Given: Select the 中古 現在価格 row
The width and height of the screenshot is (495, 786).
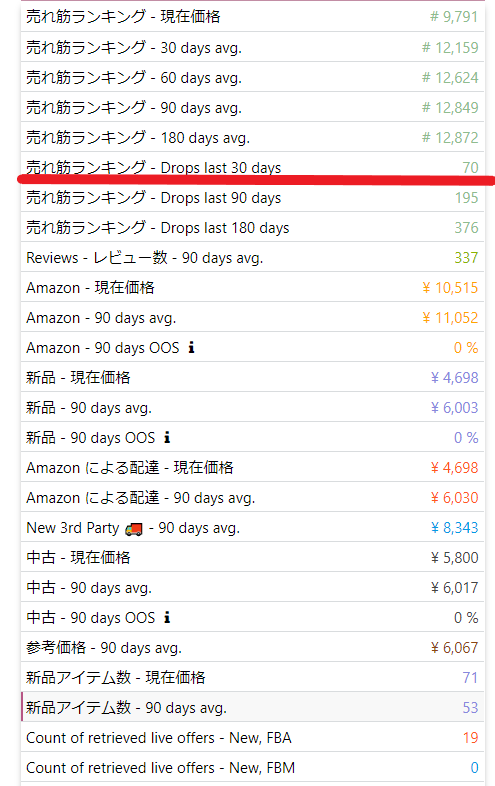Looking at the screenshot, I should pyautogui.click(x=253, y=557).
